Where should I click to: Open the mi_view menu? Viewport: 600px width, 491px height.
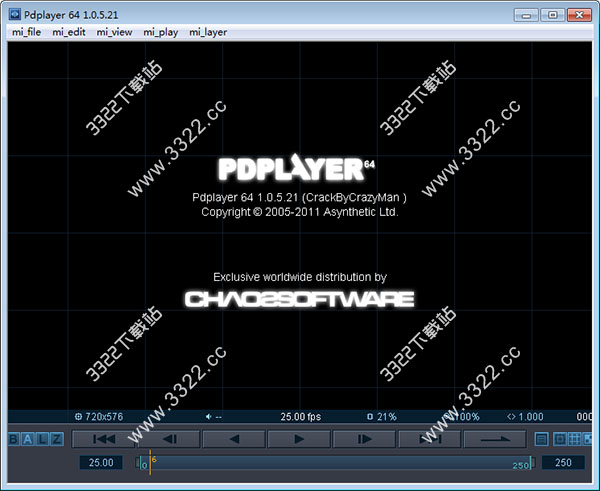(114, 32)
